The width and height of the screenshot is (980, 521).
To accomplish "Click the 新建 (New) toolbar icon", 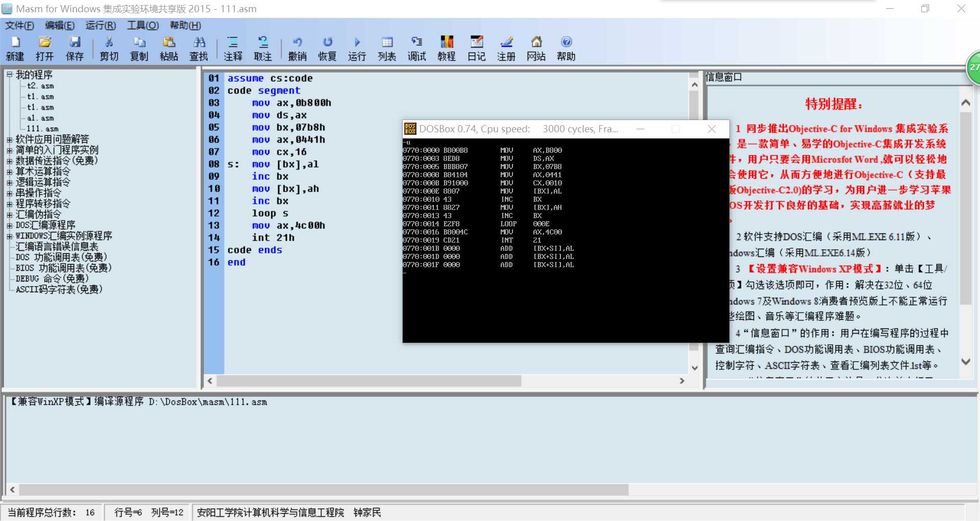I will point(15,42).
